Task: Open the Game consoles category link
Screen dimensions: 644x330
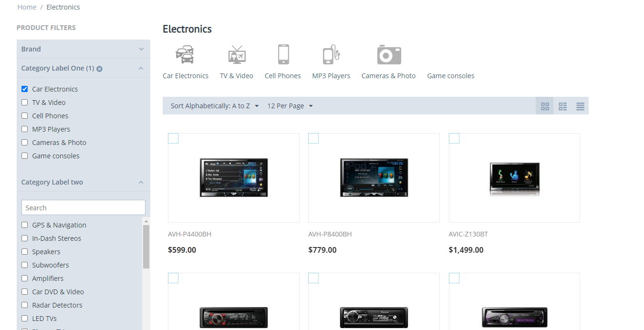Action: 451,76
